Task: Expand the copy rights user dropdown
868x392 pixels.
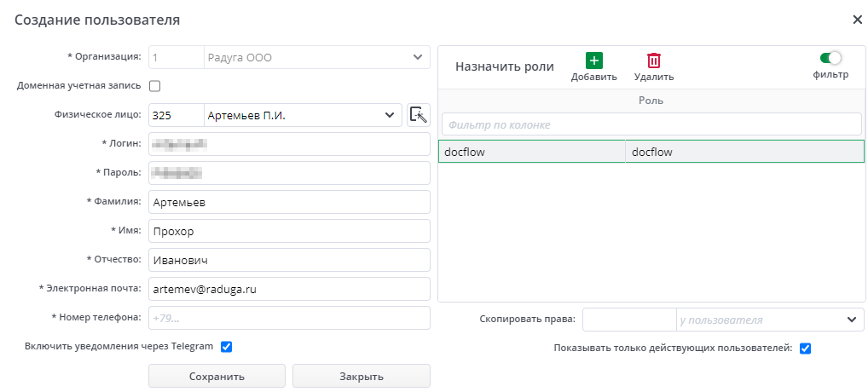Action: (851, 320)
